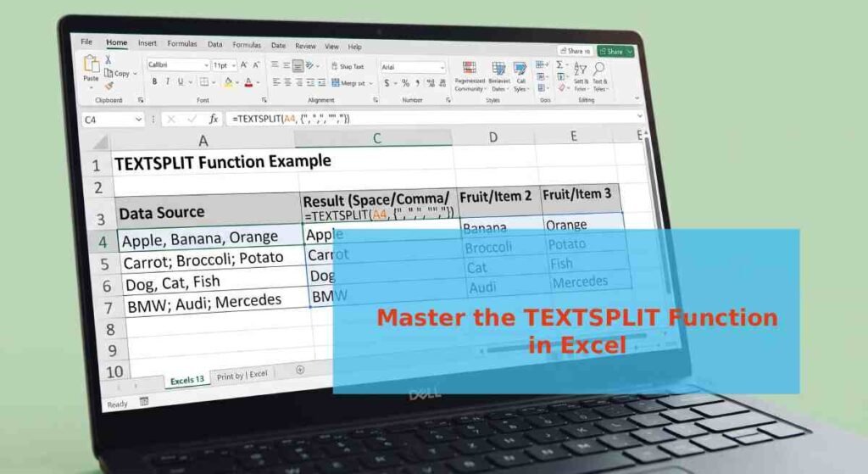
Task: Open the Help tab
Action: (x=355, y=47)
